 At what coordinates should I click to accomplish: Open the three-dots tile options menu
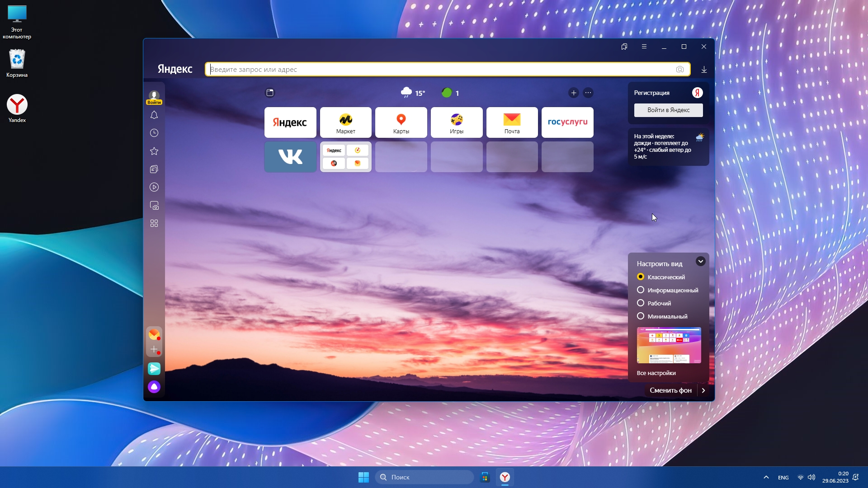click(x=588, y=93)
